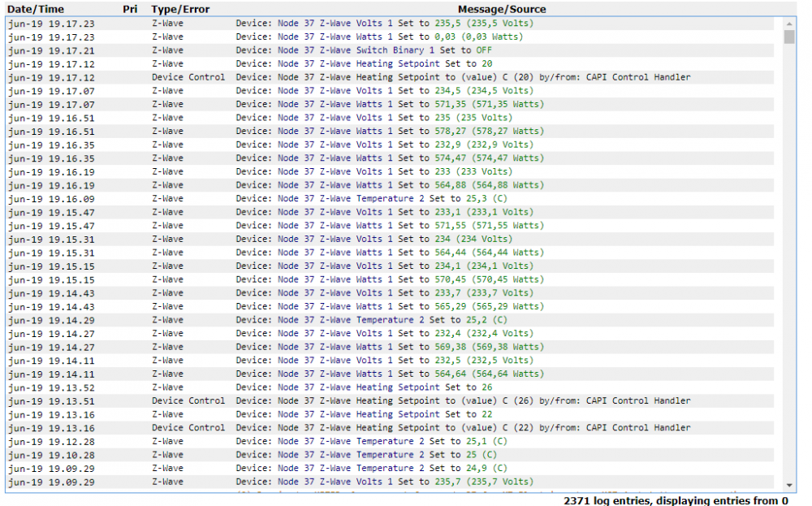Click the Pri column header
The width and height of the screenshot is (812, 506).
pos(130,9)
